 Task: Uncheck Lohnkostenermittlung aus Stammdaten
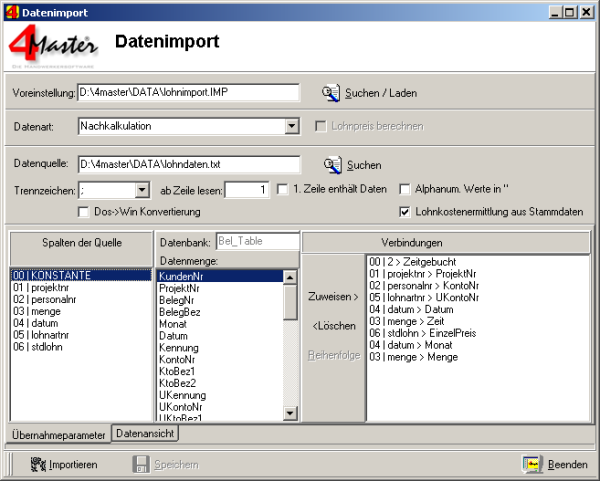pos(405,212)
